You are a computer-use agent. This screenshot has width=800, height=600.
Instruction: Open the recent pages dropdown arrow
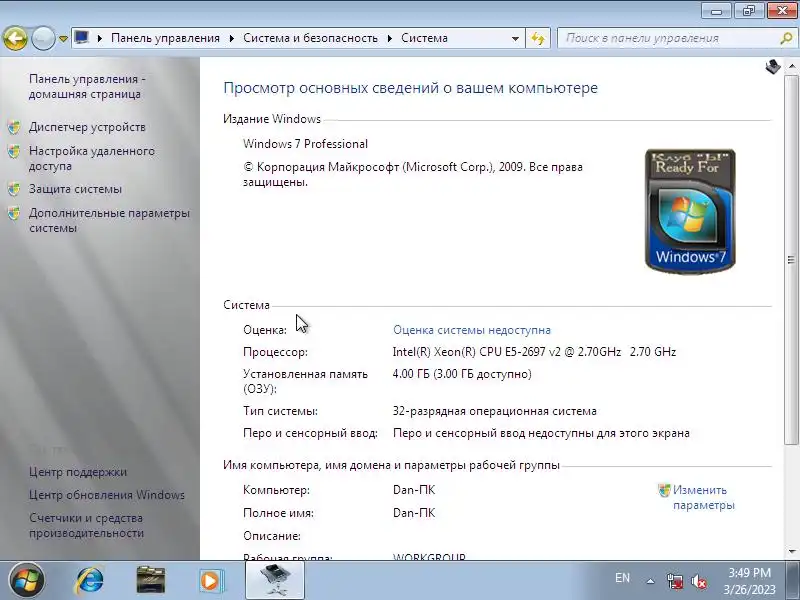click(63, 39)
